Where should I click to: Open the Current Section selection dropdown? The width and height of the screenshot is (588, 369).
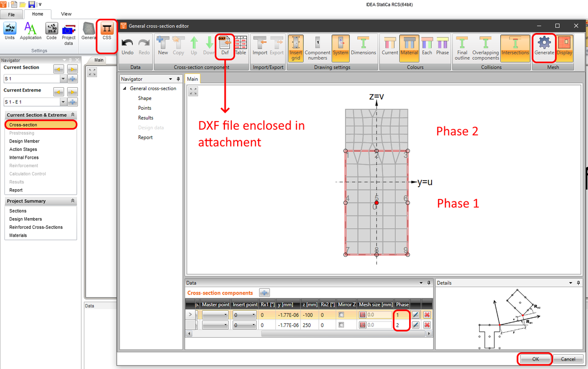coord(63,78)
